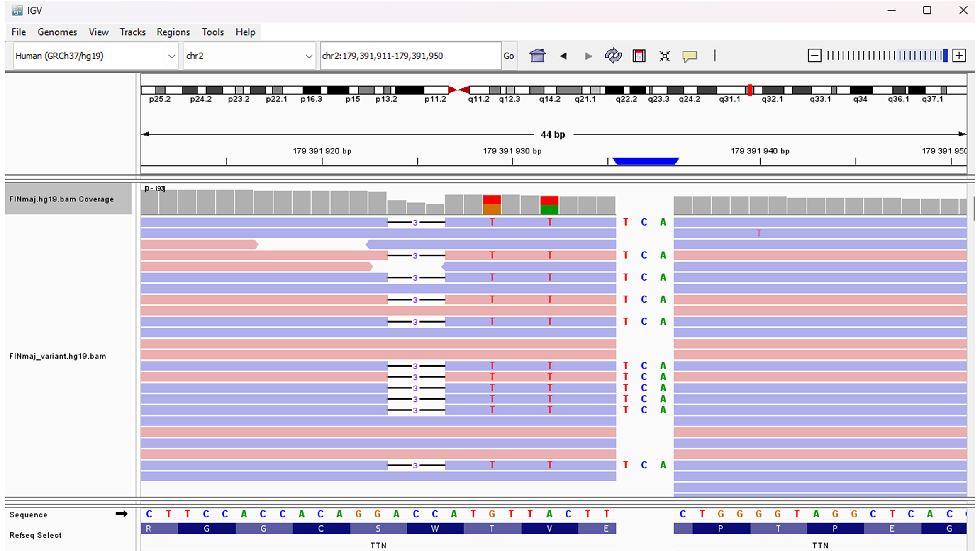Click zoom out minus button on zoom bar
The height and width of the screenshot is (551, 980).
pyautogui.click(x=814, y=55)
